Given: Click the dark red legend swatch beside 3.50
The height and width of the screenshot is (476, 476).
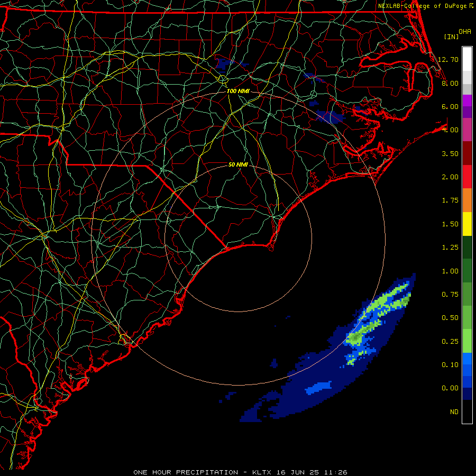Looking at the screenshot, I should pyautogui.click(x=467, y=153).
